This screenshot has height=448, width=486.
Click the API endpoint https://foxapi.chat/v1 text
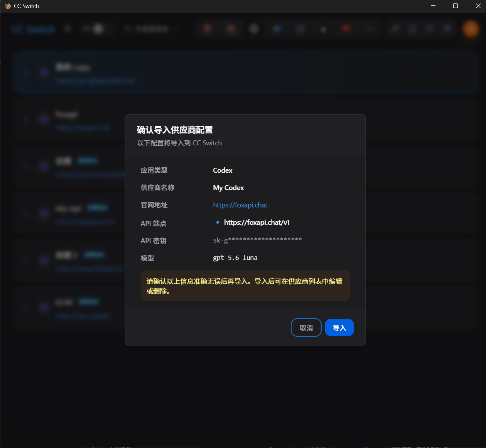(257, 222)
